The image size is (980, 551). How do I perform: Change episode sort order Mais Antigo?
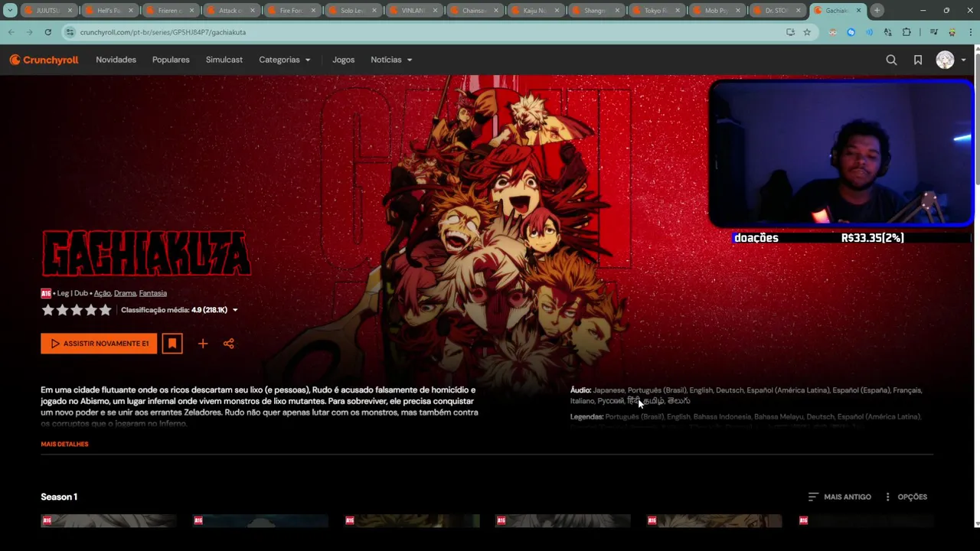click(x=840, y=497)
